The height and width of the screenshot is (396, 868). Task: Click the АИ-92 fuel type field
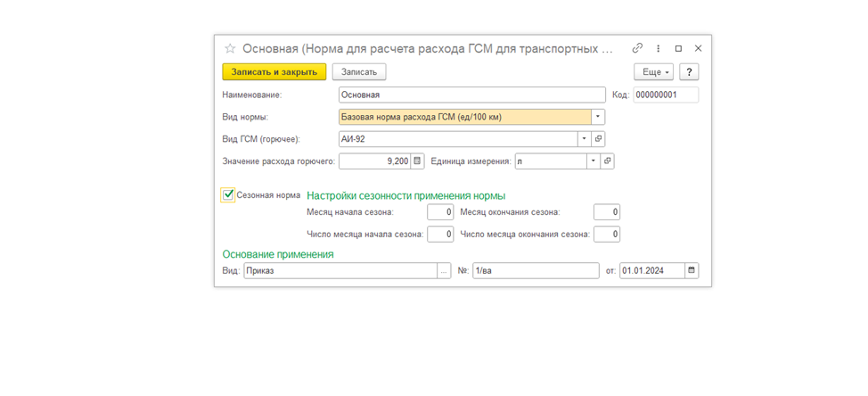point(458,139)
